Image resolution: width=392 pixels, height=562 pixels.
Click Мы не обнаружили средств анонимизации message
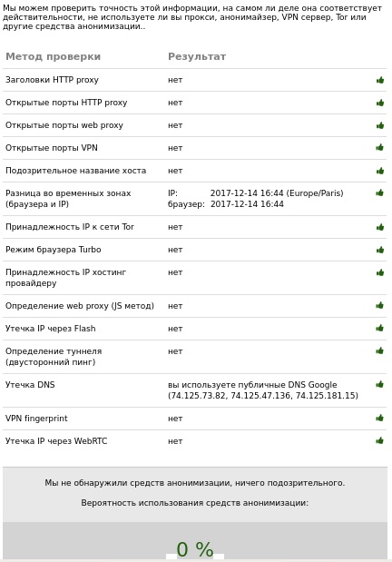coord(194,483)
